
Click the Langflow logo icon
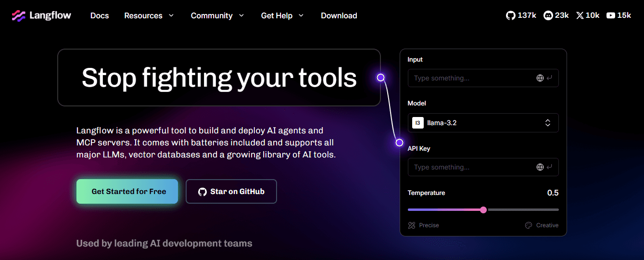(x=19, y=16)
